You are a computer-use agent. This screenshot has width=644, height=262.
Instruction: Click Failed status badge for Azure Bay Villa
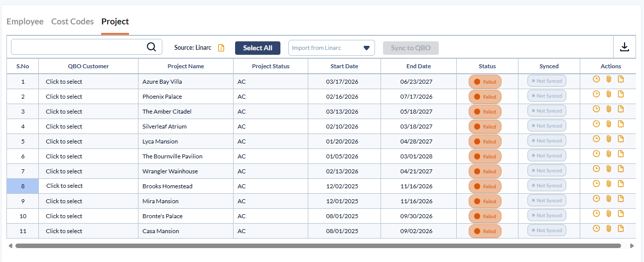tap(485, 82)
